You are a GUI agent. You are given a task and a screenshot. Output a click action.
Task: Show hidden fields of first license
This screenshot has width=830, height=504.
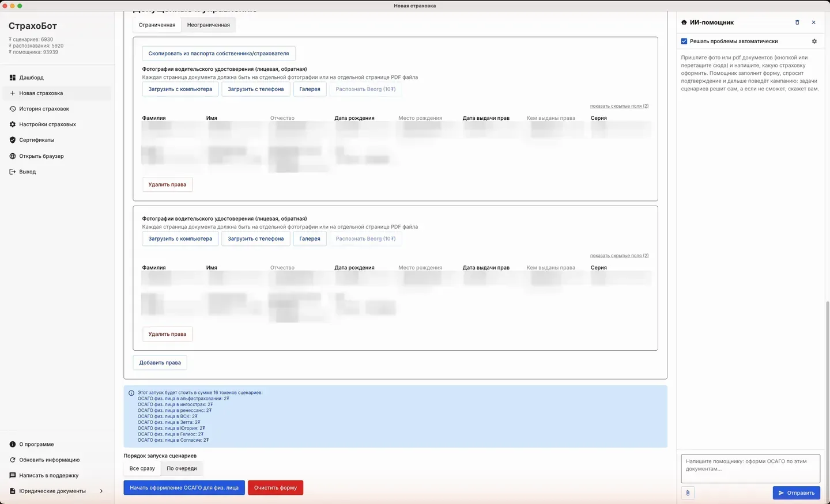[619, 106]
